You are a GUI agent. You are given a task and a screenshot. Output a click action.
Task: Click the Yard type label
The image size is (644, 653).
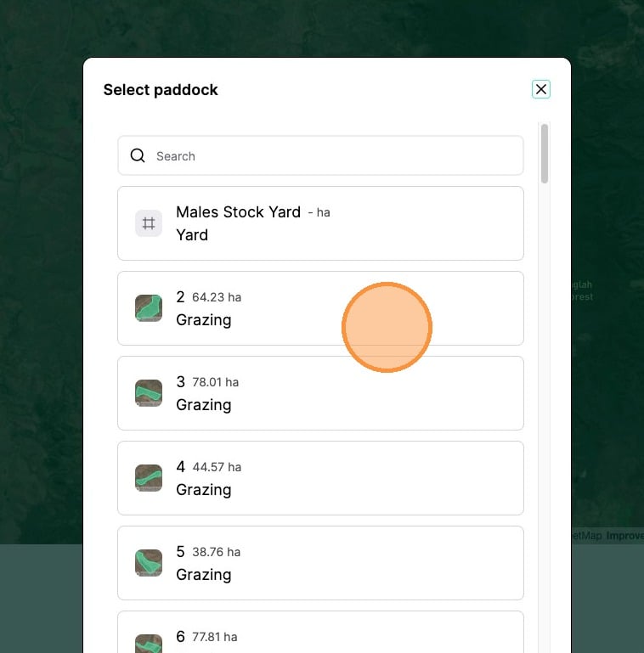pyautogui.click(x=192, y=235)
